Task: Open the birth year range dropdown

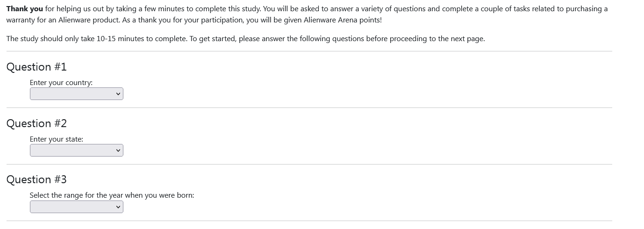Action: coord(76,207)
